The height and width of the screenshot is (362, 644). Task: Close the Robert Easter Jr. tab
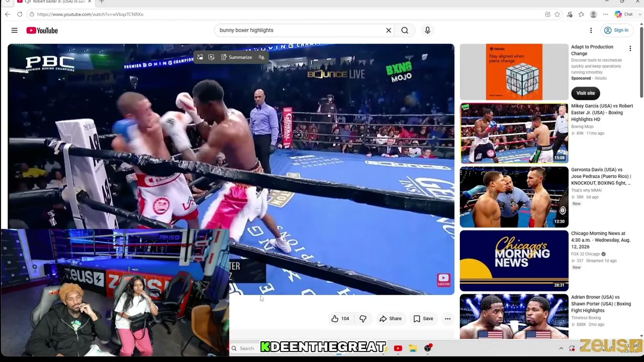pos(90,2)
